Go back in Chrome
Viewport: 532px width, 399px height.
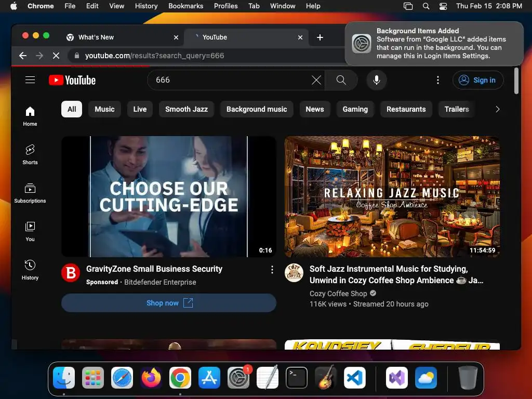[23, 56]
